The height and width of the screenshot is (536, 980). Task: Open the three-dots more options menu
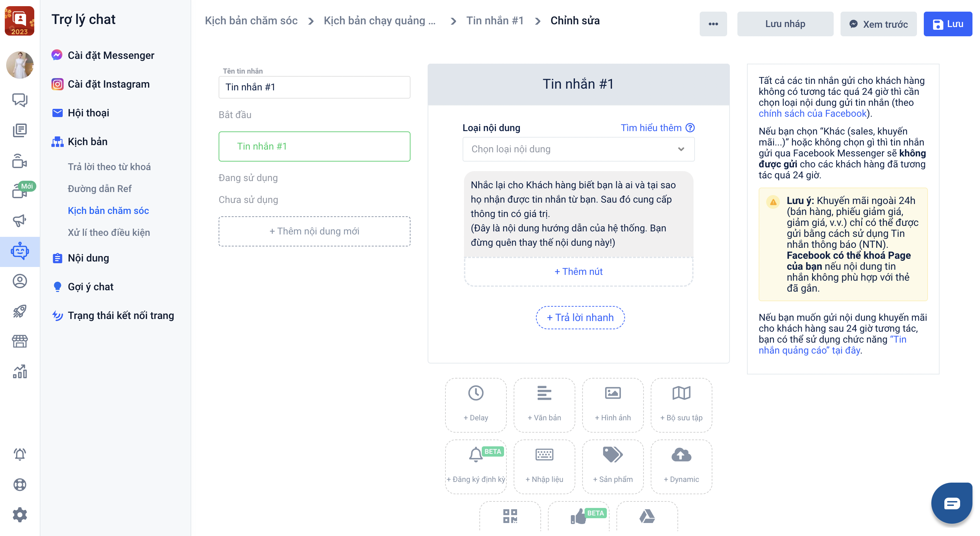[x=713, y=24]
